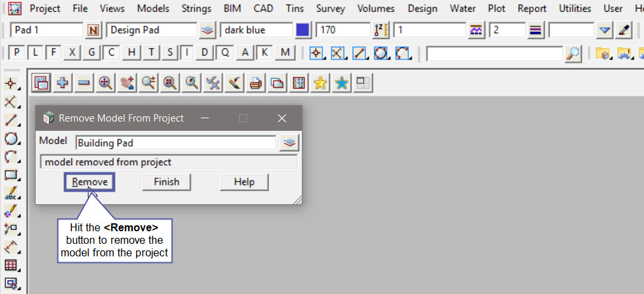Open model list icon beside Building Pad
The width and height of the screenshot is (644, 294).
tap(289, 143)
